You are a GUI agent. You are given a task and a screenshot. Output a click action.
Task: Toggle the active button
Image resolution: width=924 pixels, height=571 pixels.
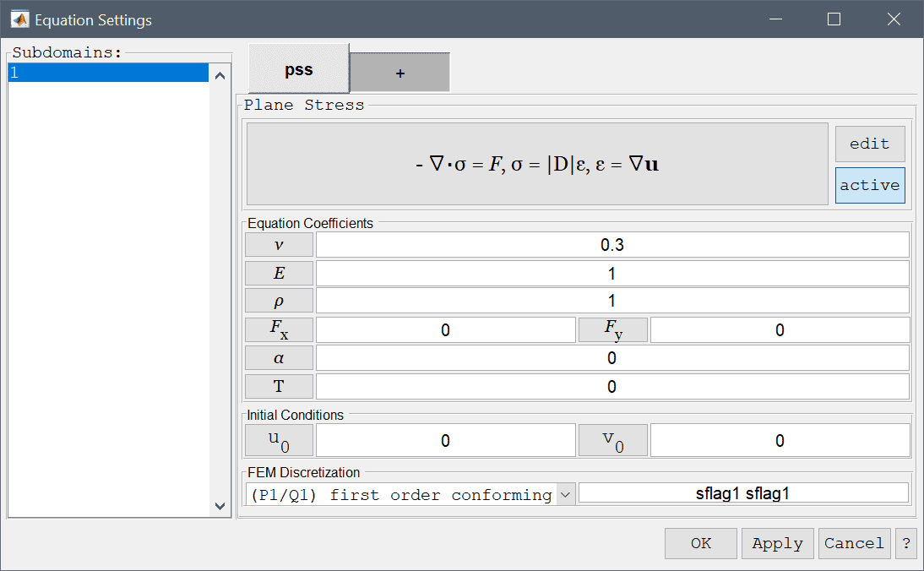click(x=870, y=185)
